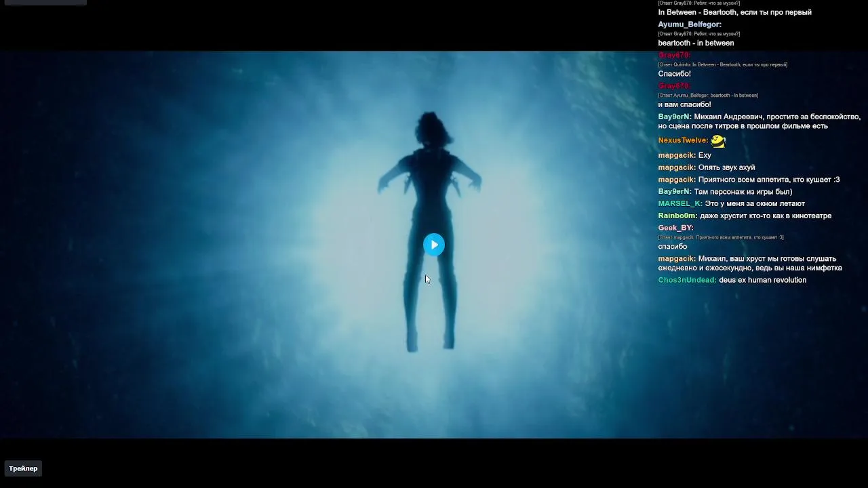Select the message "In Between - Beartooth, если ты про первый"
Screen dimensions: 868x488
pyautogui.click(x=734, y=12)
